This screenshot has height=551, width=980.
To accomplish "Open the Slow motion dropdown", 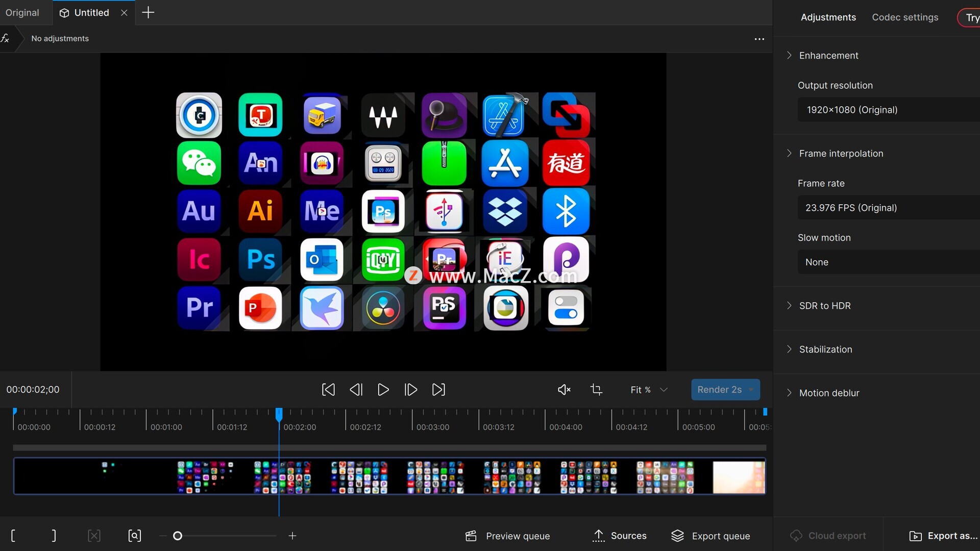I will [x=888, y=262].
